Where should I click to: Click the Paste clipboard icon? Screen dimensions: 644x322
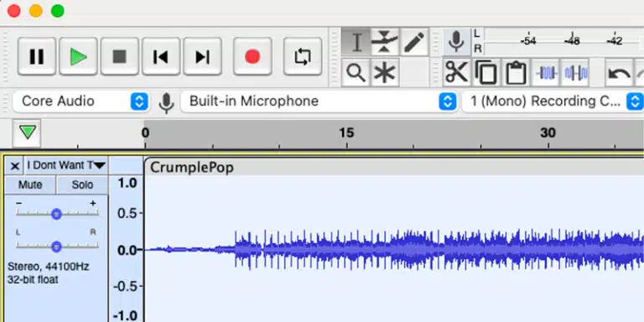point(516,73)
